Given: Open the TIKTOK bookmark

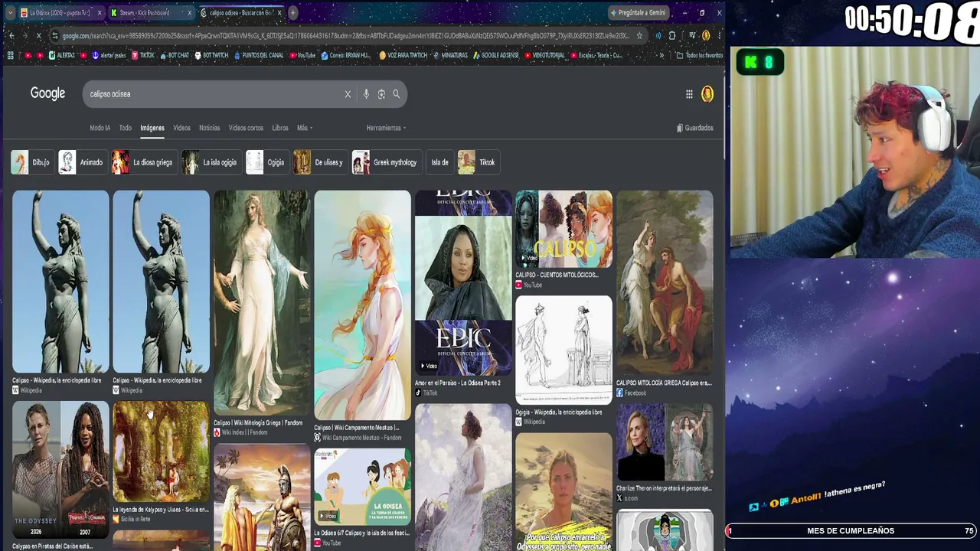Looking at the screenshot, I should 142,55.
